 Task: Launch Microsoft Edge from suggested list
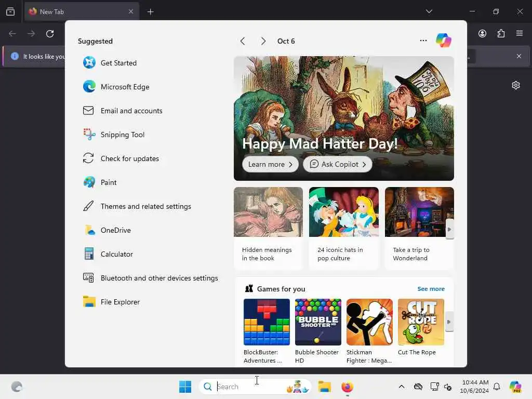click(x=116, y=87)
